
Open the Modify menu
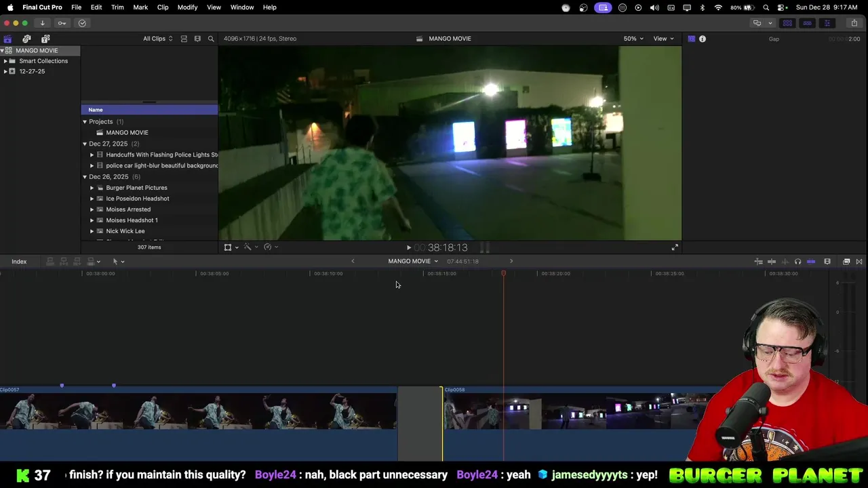187,7
